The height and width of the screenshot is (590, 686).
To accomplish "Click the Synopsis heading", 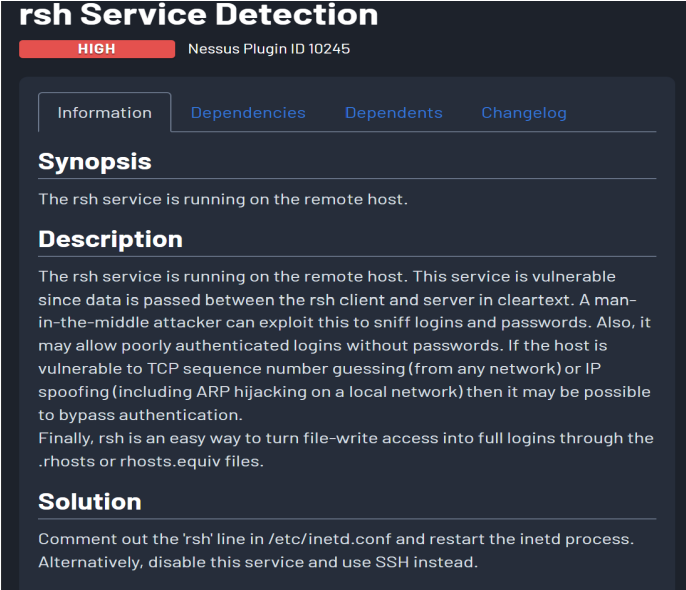I will (x=95, y=162).
